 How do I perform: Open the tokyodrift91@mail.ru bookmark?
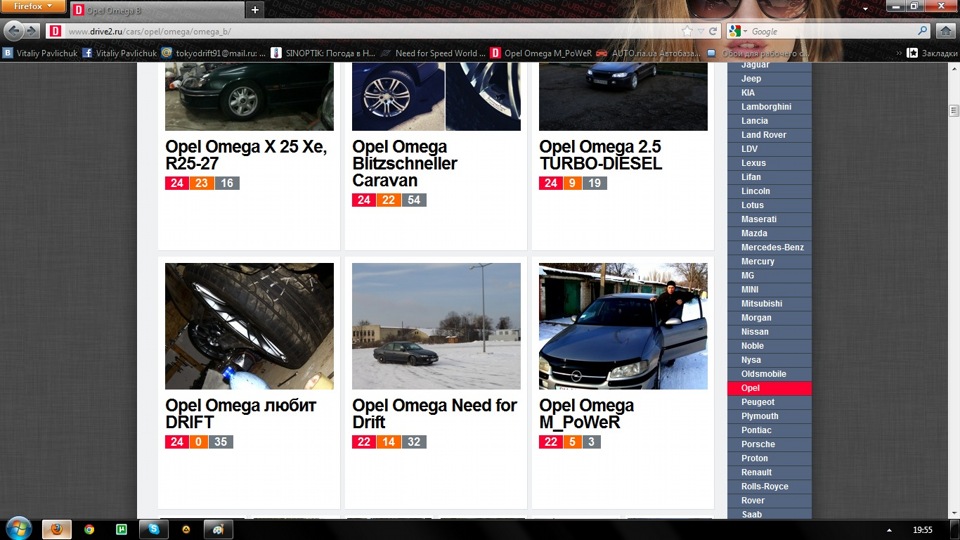214,53
